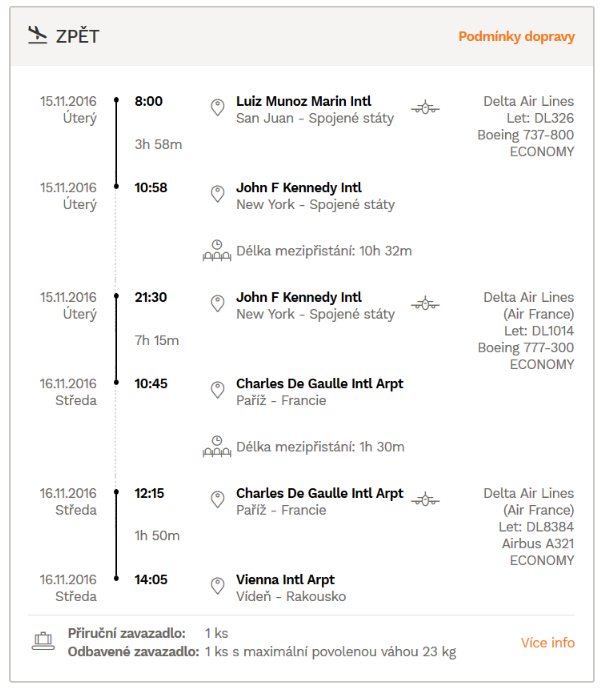Open the Podmínky dopravy link

click(516, 36)
